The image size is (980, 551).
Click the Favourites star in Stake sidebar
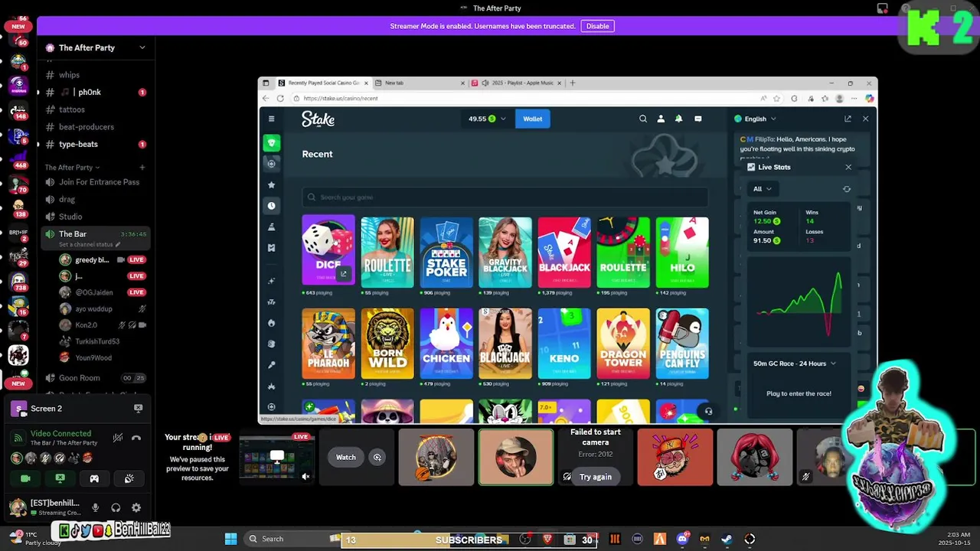click(x=271, y=184)
